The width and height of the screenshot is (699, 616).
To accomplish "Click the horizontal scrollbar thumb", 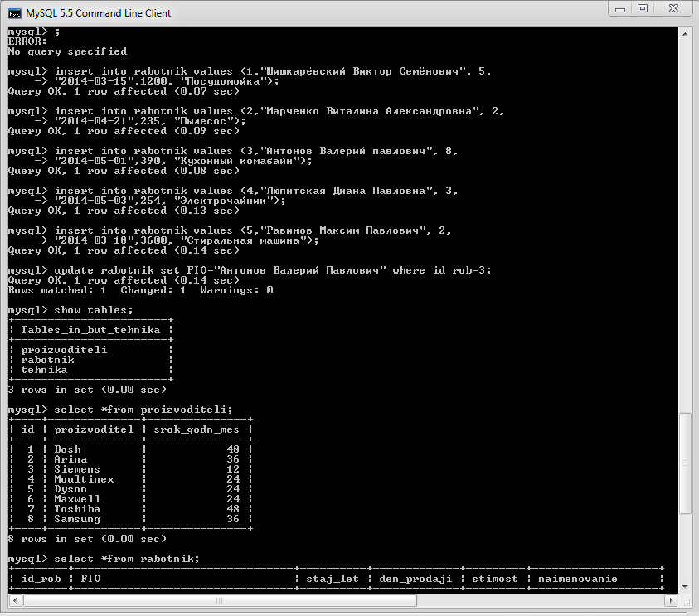I will click(x=220, y=600).
